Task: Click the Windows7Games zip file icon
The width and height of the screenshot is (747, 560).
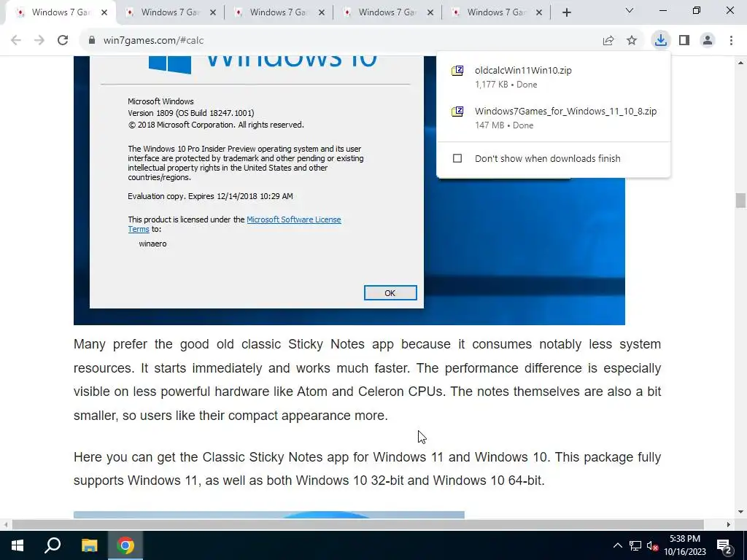Action: [457, 112]
